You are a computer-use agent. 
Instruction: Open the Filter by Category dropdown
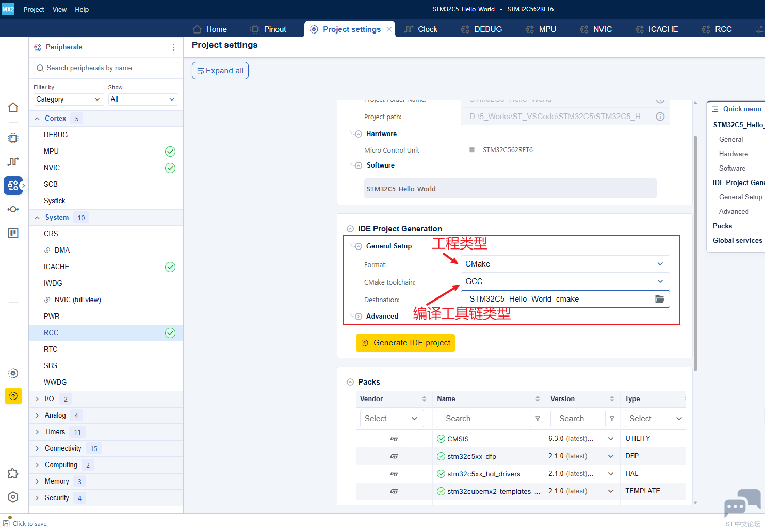tap(68, 99)
